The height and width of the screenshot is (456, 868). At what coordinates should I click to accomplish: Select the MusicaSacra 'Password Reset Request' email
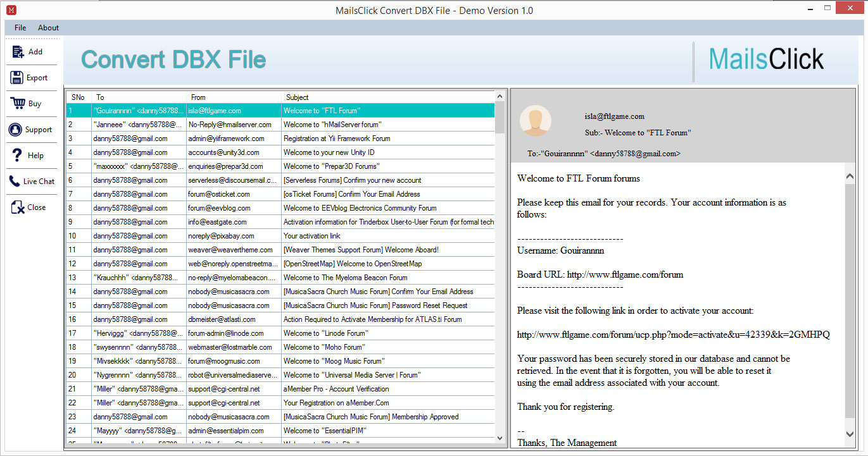coord(280,305)
